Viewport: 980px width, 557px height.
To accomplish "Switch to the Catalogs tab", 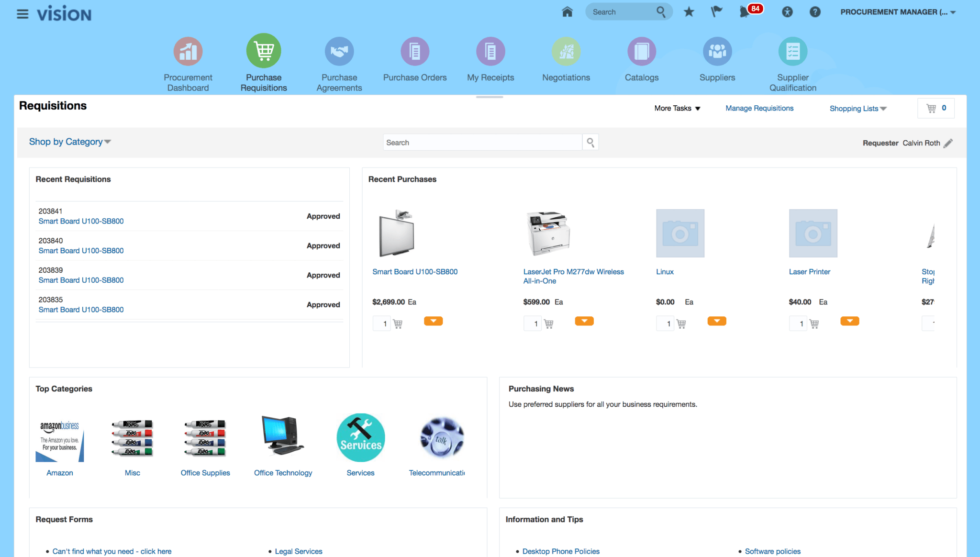I will 641,52.
